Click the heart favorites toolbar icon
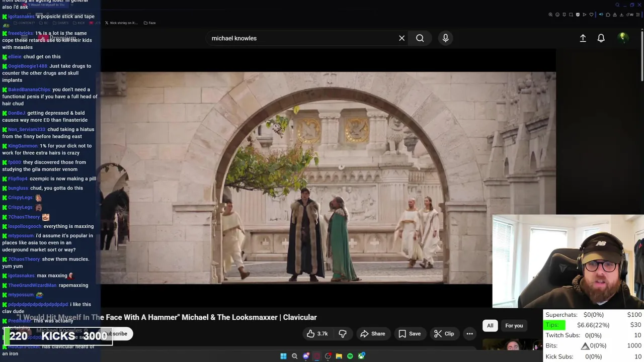Screen dimensions: 644x362 click(591, 15)
